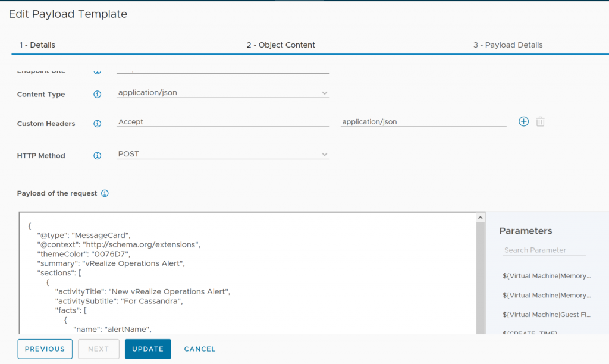Add a new custom header row

coord(523,121)
